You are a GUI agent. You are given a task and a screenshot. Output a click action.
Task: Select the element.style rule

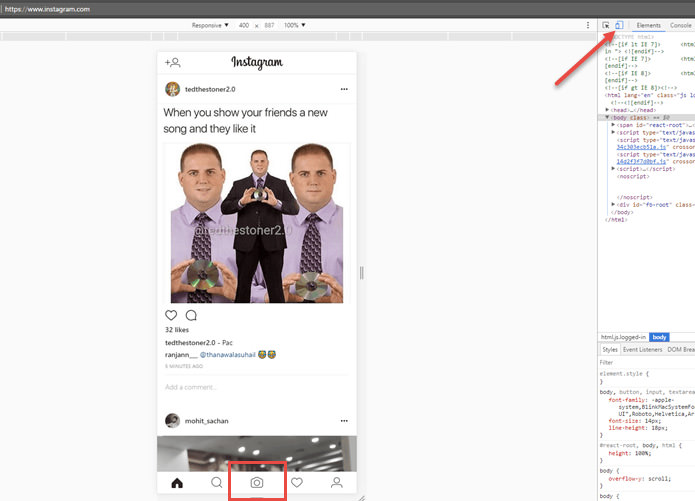(624, 374)
